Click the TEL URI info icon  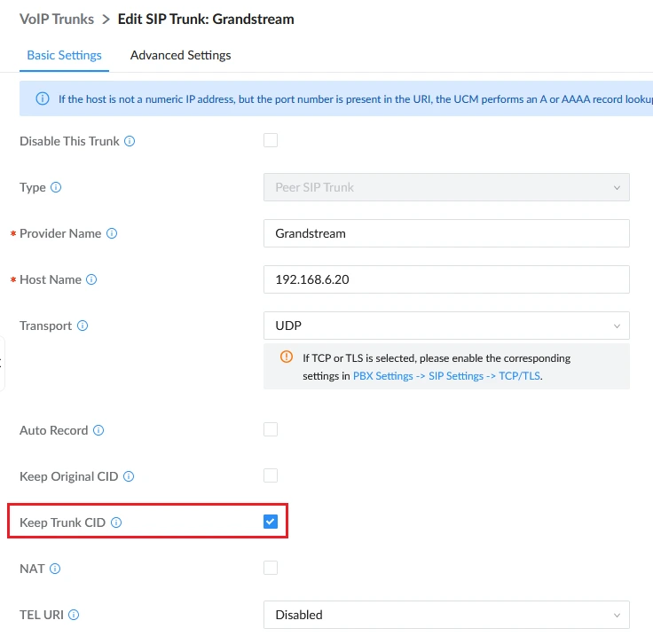[74, 615]
